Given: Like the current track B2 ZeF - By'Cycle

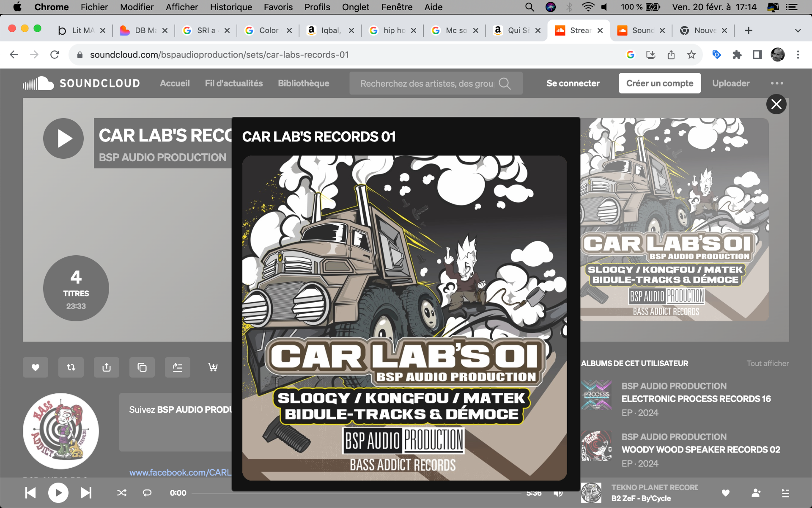Looking at the screenshot, I should pos(726,493).
